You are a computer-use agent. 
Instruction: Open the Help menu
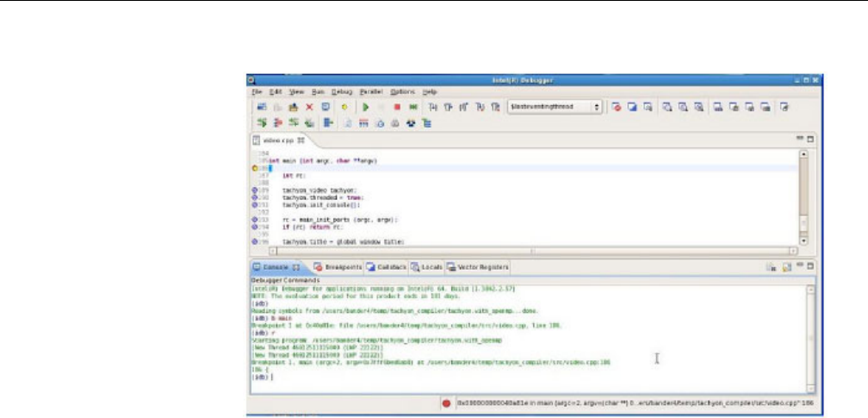pyautogui.click(x=430, y=92)
